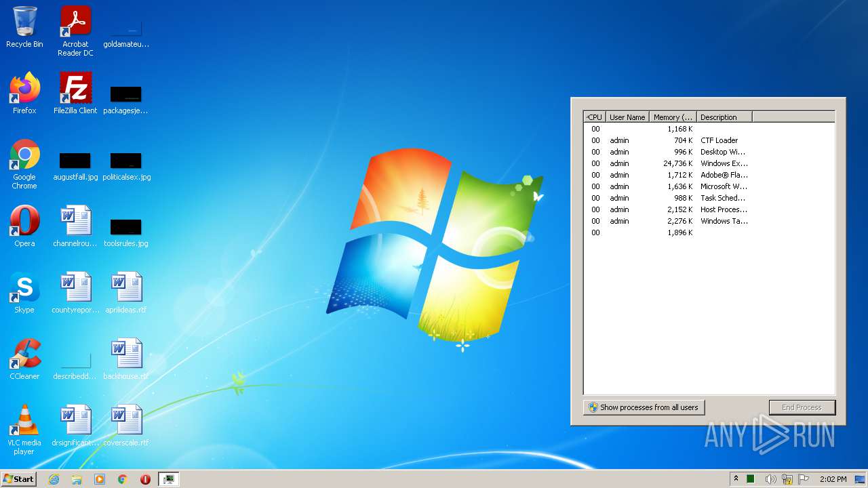Select the Microsoft W... process row
Viewport: 868px width, 488px height.
(x=709, y=186)
